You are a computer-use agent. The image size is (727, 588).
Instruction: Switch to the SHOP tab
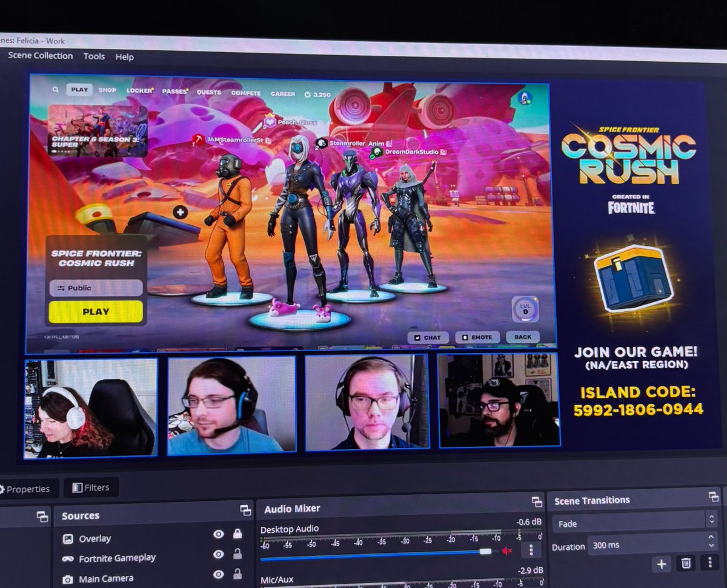[107, 90]
